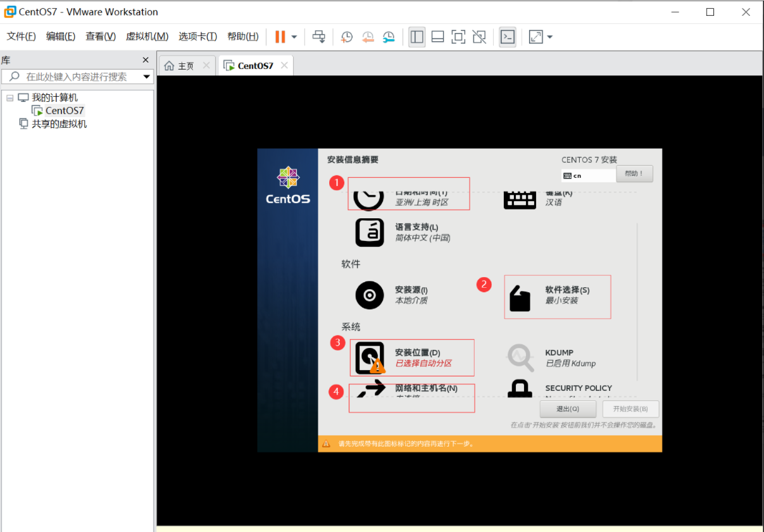Click 简体中文 (中国) text
The height and width of the screenshot is (532, 764).
(423, 238)
